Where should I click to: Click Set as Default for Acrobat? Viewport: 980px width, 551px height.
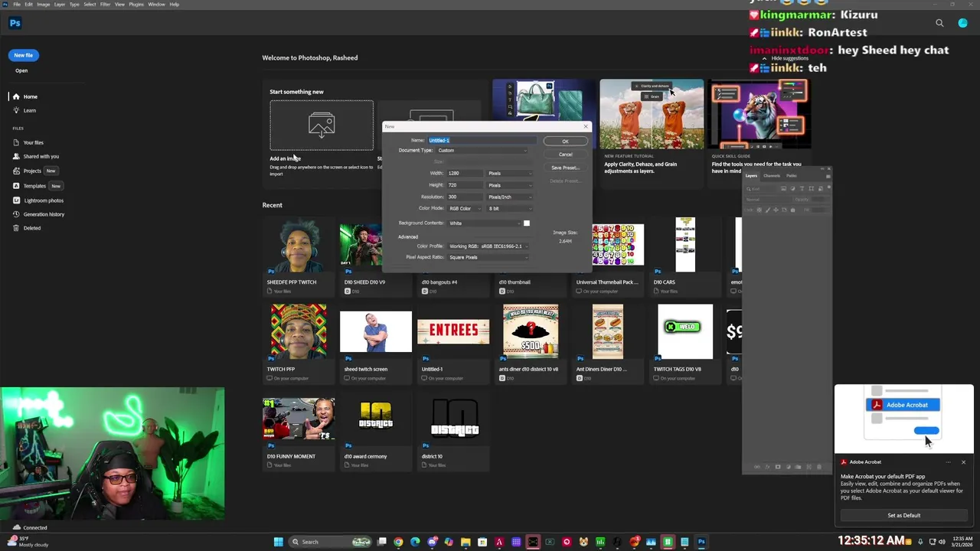(x=904, y=516)
